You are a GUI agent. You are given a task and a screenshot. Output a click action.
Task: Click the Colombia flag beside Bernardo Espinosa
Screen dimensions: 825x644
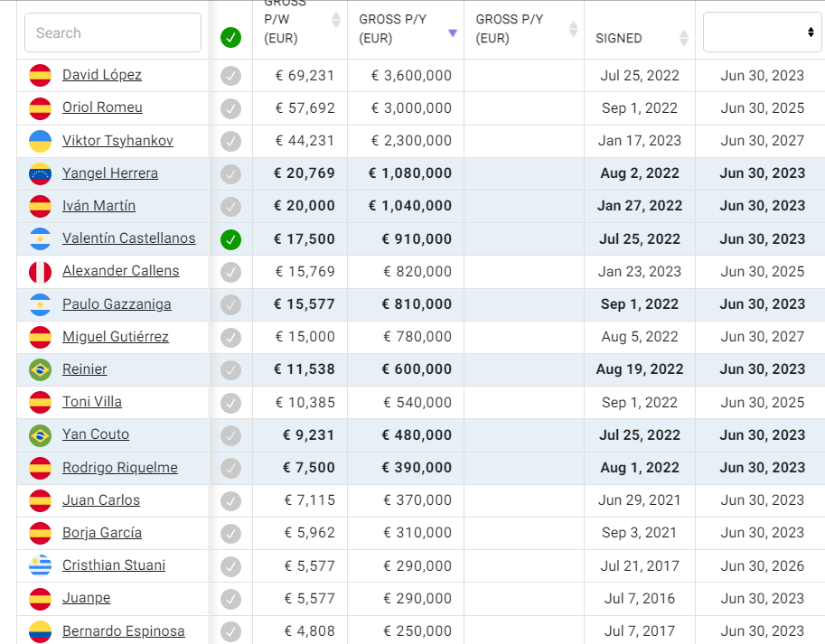[x=40, y=631]
